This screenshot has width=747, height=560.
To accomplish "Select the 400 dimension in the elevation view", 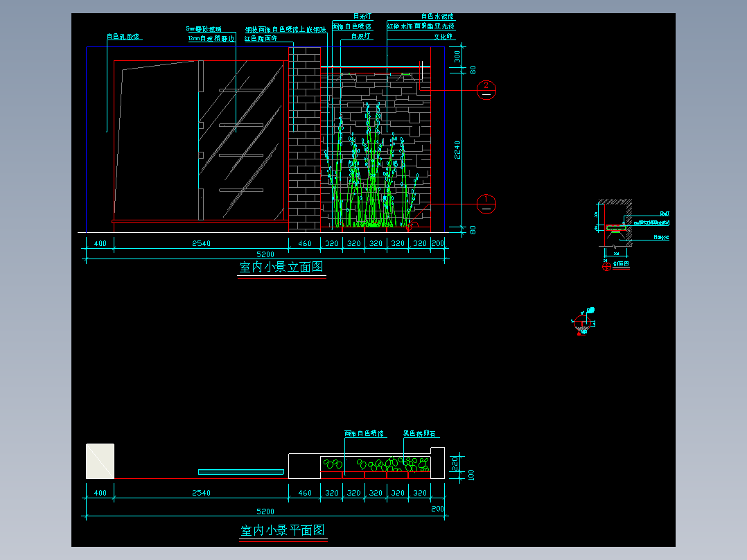I will click(100, 243).
